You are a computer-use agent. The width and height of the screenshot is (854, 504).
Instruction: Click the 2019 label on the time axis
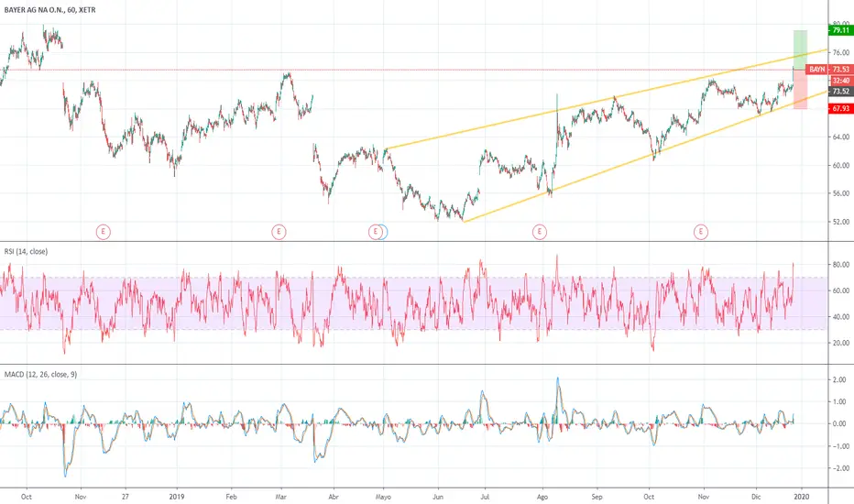(177, 497)
